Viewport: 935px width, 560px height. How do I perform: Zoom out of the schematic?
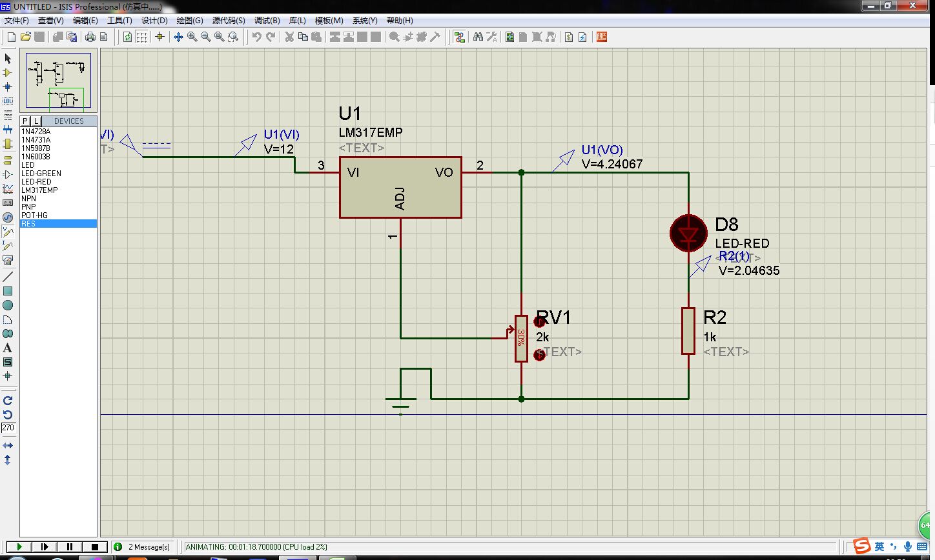coord(205,37)
